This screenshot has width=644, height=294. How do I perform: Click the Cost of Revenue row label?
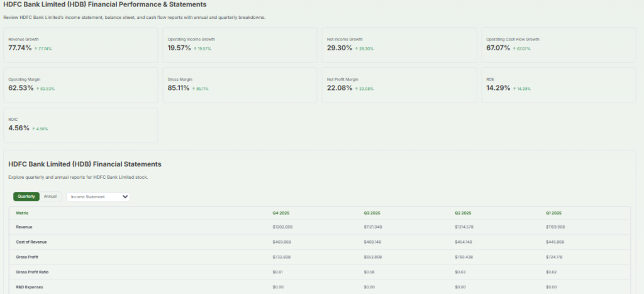pyautogui.click(x=31, y=242)
